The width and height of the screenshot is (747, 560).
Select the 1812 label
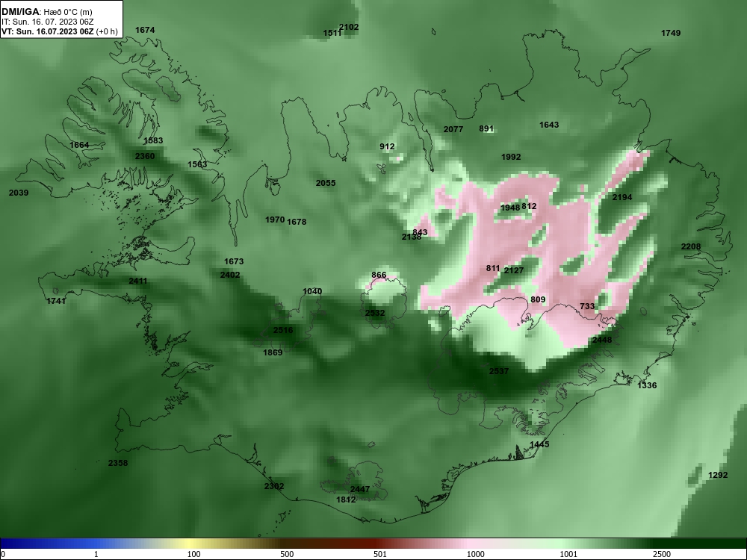346,500
